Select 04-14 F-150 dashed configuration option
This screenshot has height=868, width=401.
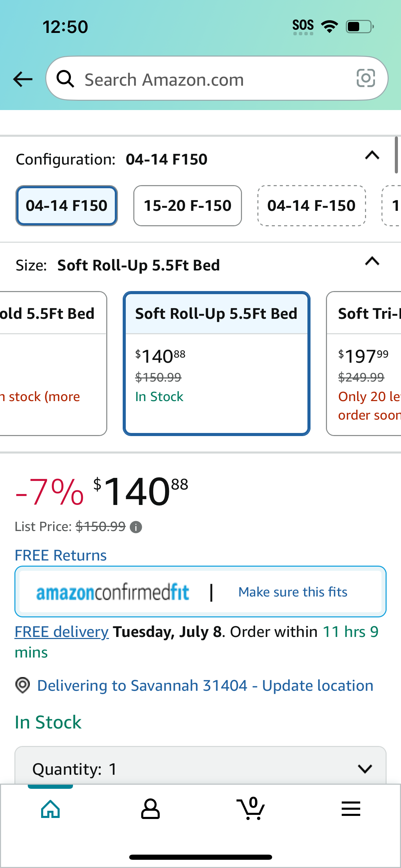tap(312, 206)
